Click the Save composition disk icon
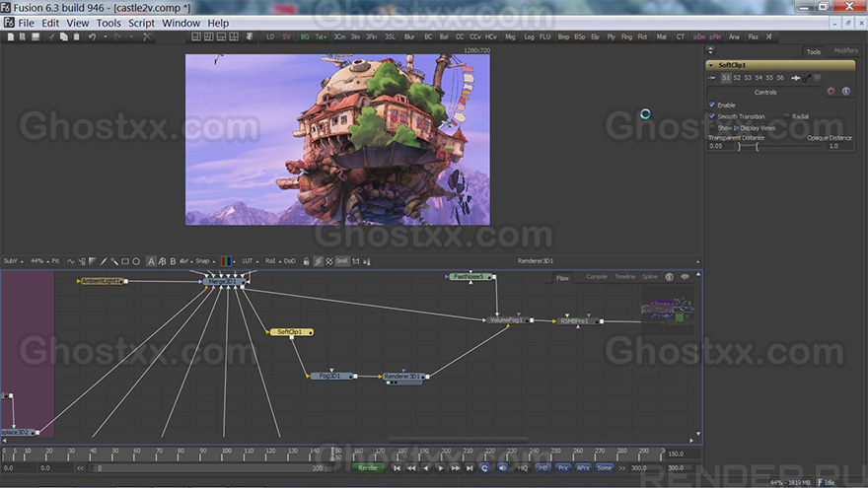Viewport: 868px width, 488px height. click(36, 37)
